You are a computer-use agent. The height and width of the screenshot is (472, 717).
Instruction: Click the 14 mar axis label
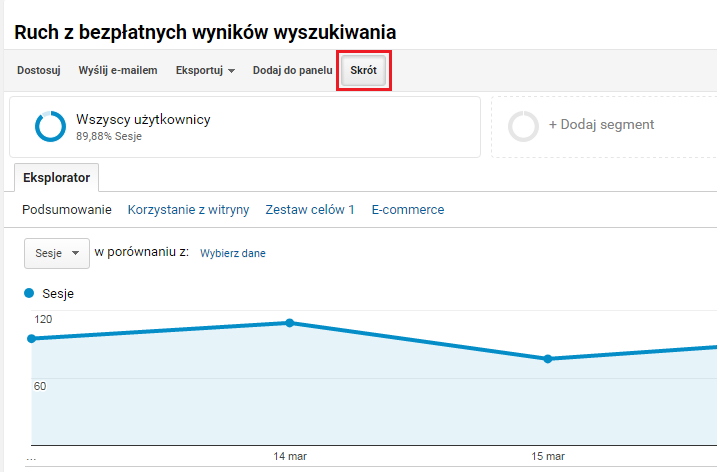tap(290, 456)
